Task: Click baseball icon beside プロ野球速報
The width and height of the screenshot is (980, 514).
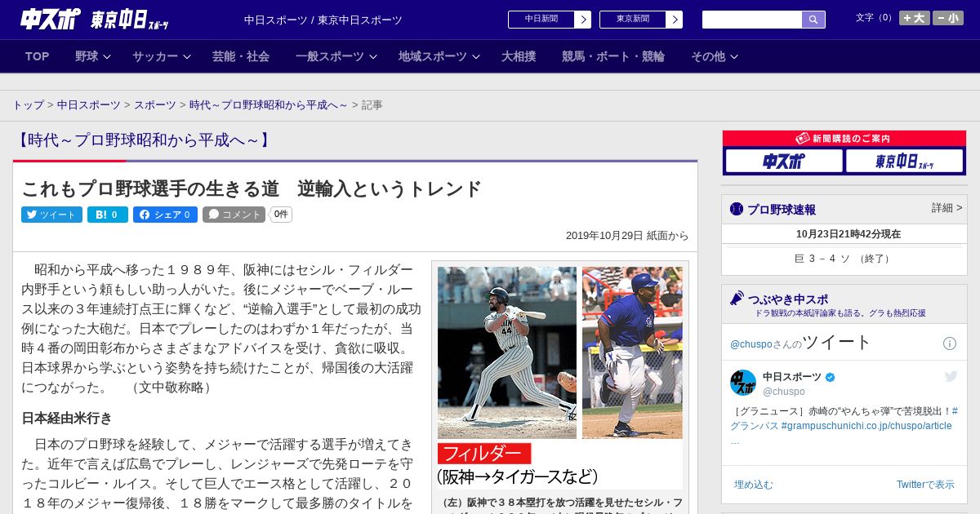Action: tap(737, 209)
